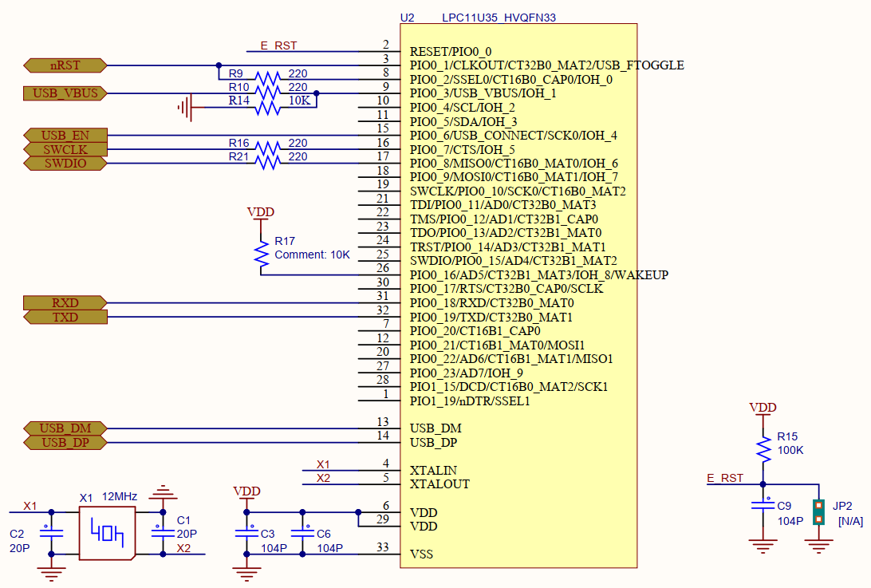Select the R17 pull-up resistor symbol
The width and height of the screenshot is (871, 588).
pyautogui.click(x=261, y=255)
